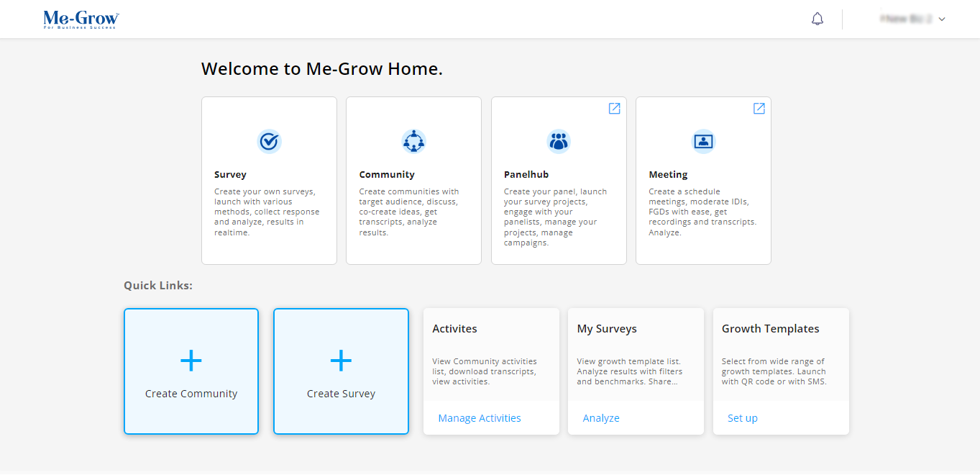Click the Analyze link under My Surveys
This screenshot has height=475, width=980.
click(x=600, y=417)
